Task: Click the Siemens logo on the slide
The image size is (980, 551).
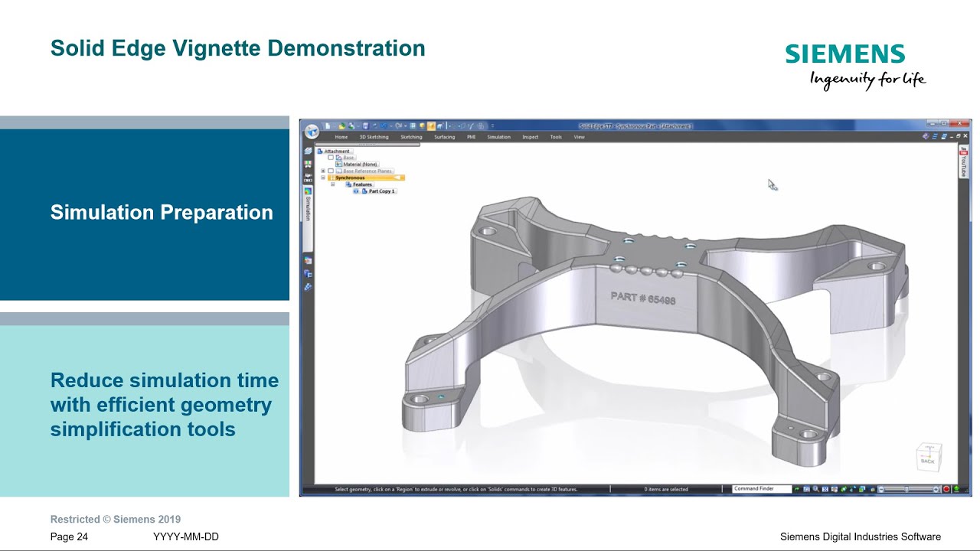Action: tap(845, 54)
